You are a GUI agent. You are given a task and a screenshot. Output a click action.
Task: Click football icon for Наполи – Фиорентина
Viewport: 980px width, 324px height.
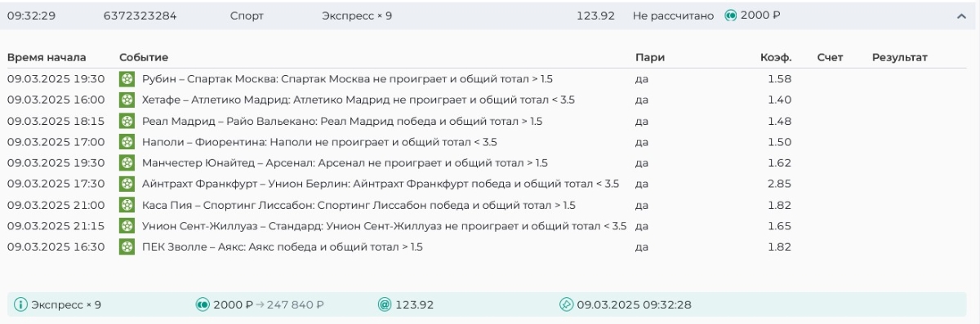127,142
